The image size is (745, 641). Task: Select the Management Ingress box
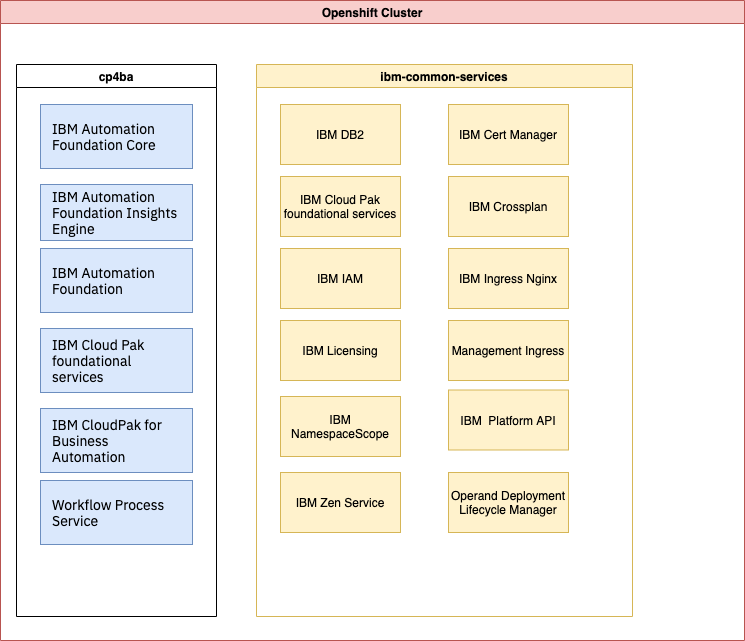pyautogui.click(x=508, y=351)
